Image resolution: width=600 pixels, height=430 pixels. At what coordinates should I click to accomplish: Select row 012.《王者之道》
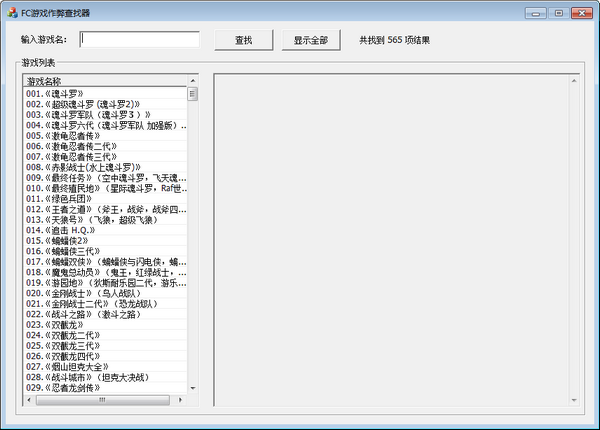(105, 209)
